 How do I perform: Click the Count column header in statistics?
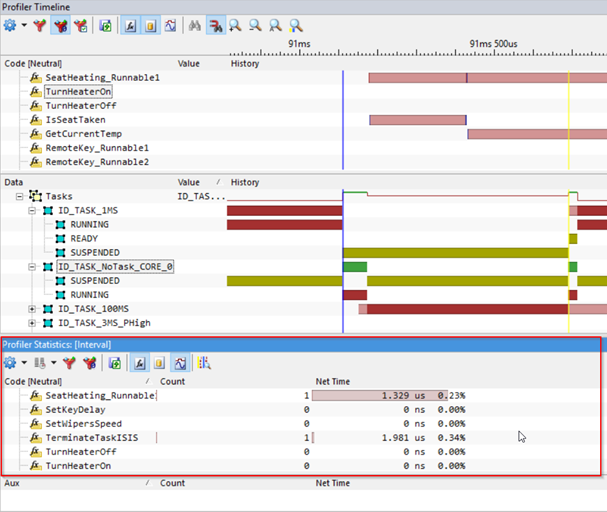(x=172, y=381)
